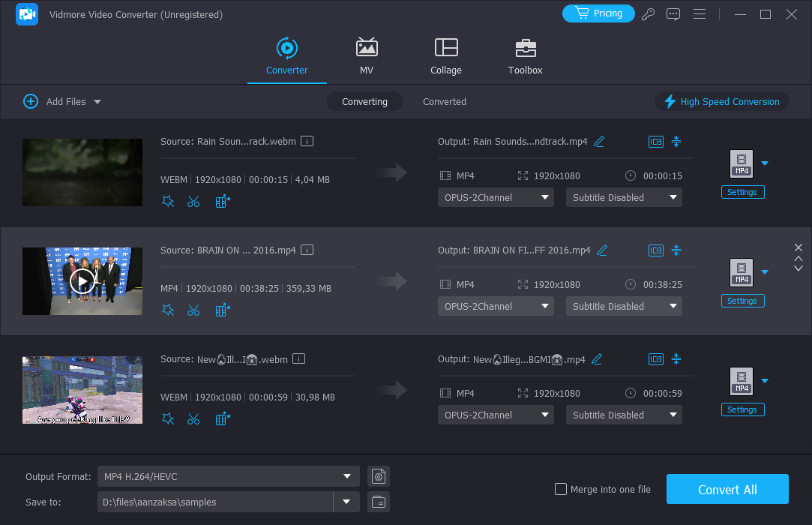Choose MP4 format icon for BRAIN ON
Image resolution: width=812 pixels, height=525 pixels.
(742, 272)
